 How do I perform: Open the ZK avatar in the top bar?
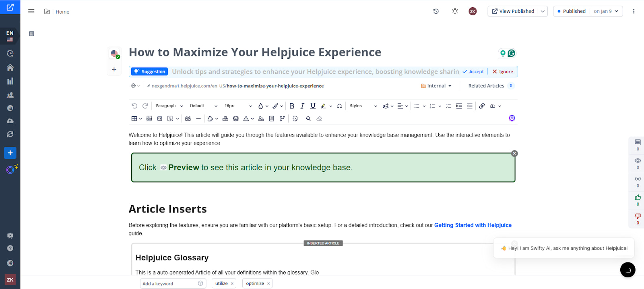pos(473,11)
